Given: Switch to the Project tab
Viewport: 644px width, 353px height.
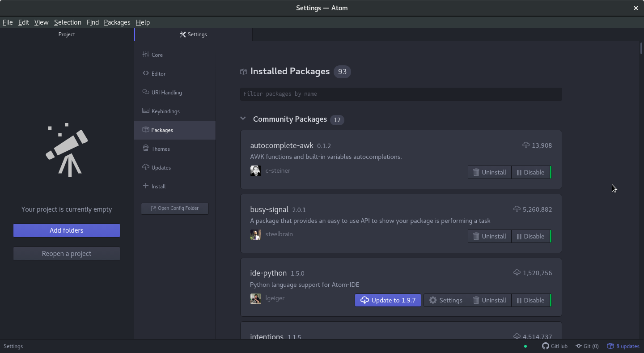Looking at the screenshot, I should pyautogui.click(x=67, y=34).
